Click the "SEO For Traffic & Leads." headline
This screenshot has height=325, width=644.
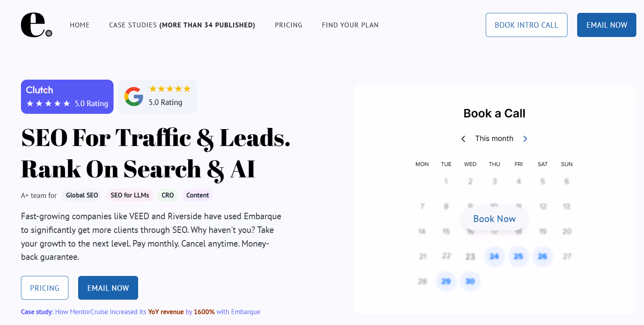coord(156,138)
